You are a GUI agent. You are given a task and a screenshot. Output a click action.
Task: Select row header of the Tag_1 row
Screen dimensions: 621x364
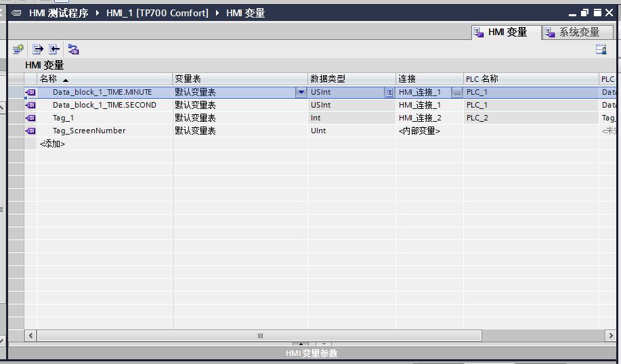tap(16, 118)
